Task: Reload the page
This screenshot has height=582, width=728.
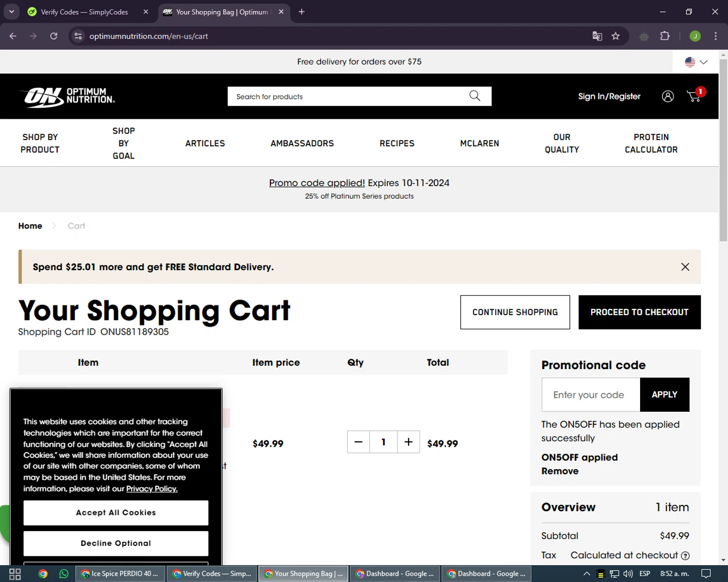Action: click(x=54, y=36)
